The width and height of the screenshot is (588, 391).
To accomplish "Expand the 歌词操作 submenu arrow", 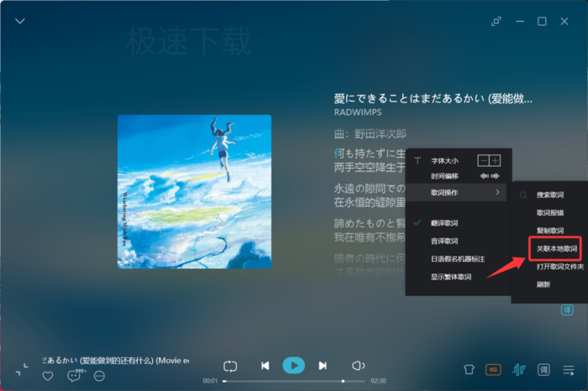I will (497, 192).
